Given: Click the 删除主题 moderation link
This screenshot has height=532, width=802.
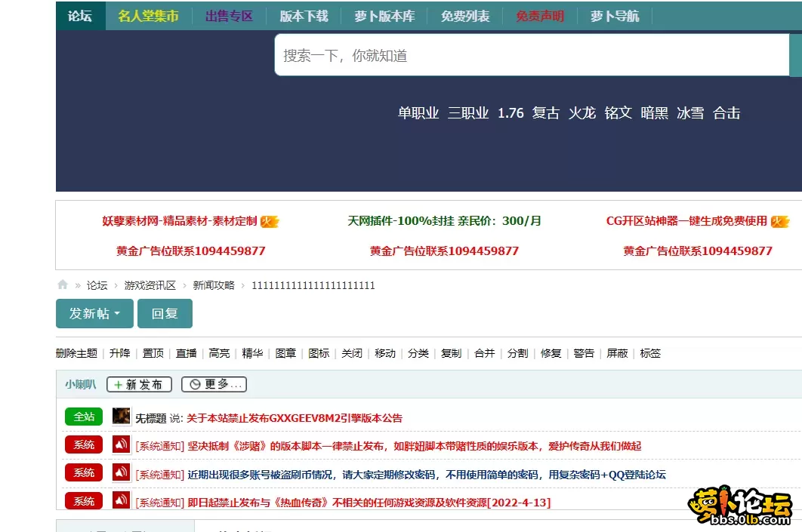Looking at the screenshot, I should 75,353.
